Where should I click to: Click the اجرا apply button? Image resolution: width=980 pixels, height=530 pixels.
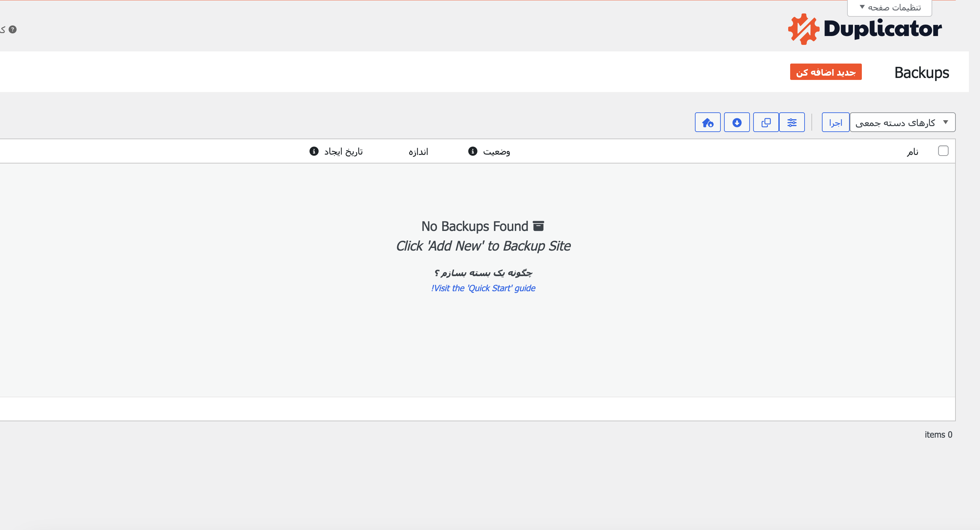pos(835,122)
